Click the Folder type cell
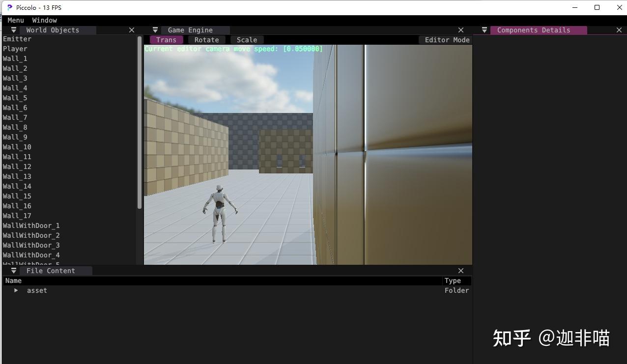This screenshot has height=364, width=627. click(x=456, y=290)
